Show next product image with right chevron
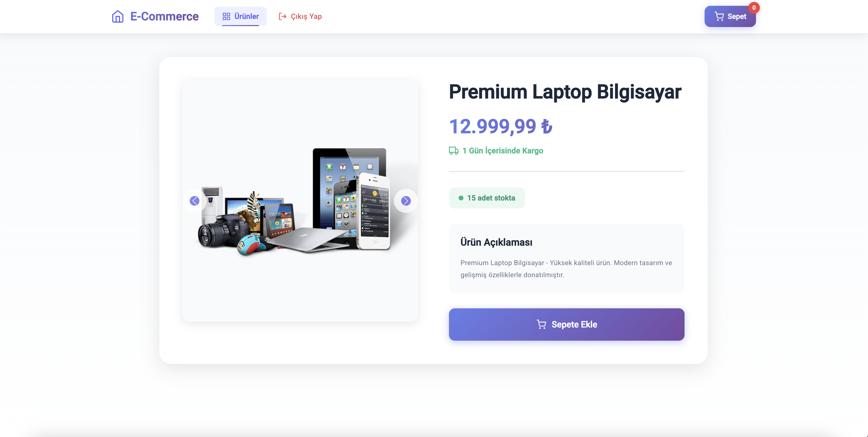Viewport: 868px width, 437px height. click(x=406, y=201)
